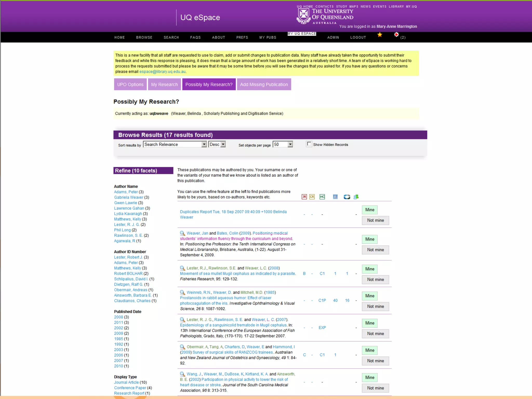Refine by author Gabriela Weaver
This screenshot has height=399, width=532.
tap(129, 197)
